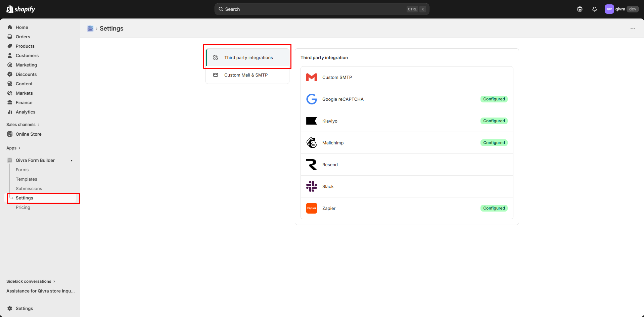Click the Third party integration heading
Viewport: 644px width, 317px height.
tap(324, 57)
